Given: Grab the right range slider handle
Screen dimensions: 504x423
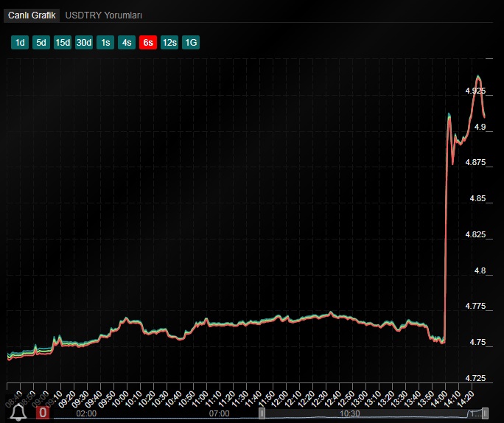Looking at the screenshot, I should [485, 413].
